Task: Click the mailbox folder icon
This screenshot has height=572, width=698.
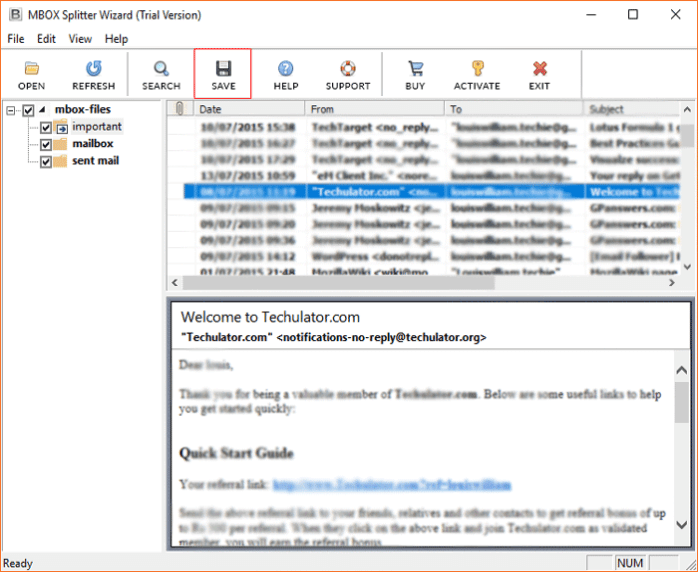Action: (60, 144)
